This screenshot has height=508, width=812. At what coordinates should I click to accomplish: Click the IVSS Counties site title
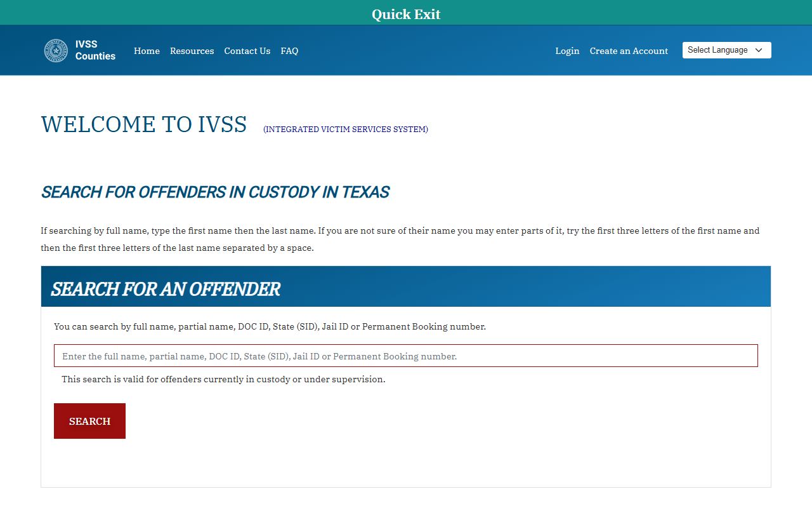pyautogui.click(x=95, y=50)
